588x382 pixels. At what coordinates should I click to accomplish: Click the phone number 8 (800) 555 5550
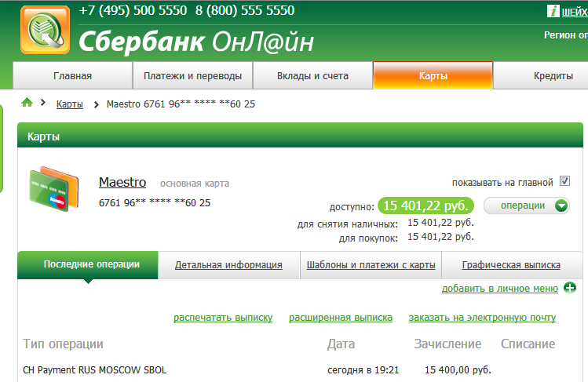(x=245, y=10)
